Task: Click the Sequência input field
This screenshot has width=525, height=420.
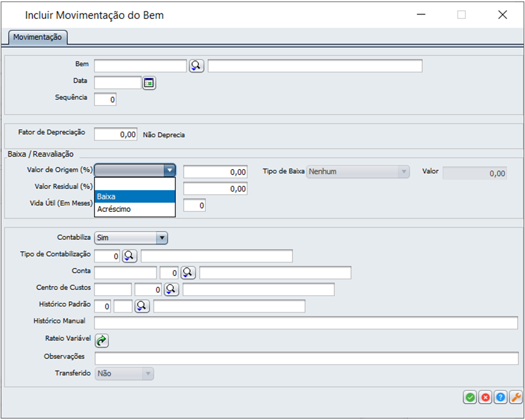Action: (105, 99)
